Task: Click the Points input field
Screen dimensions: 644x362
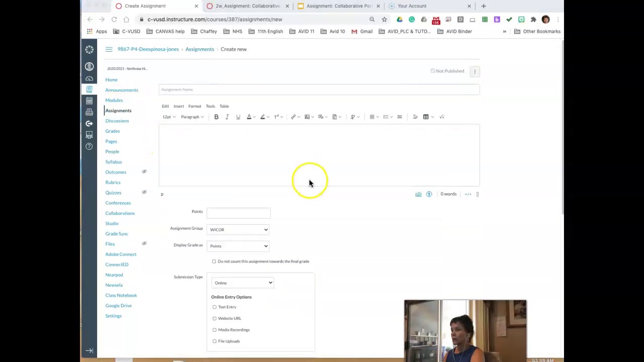Action: [238, 213]
